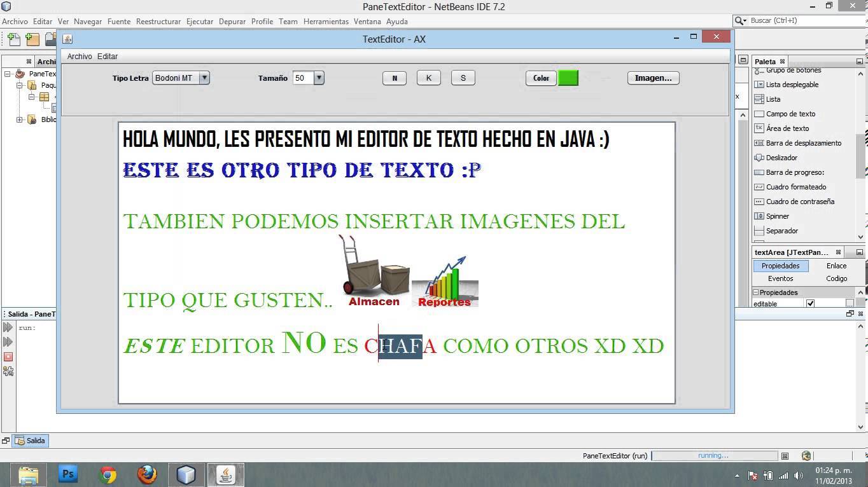Click the Imagen... button to insert image

(654, 78)
